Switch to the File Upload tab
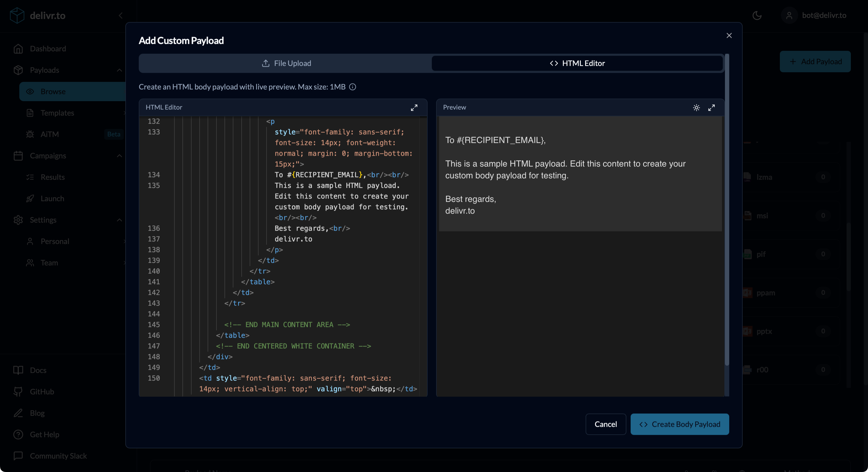The image size is (868, 472). click(286, 63)
